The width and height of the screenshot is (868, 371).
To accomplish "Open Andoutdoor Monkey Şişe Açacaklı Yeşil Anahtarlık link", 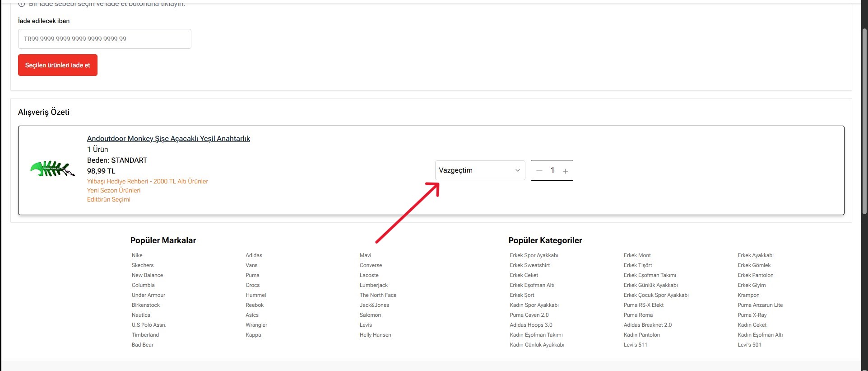I will 168,138.
